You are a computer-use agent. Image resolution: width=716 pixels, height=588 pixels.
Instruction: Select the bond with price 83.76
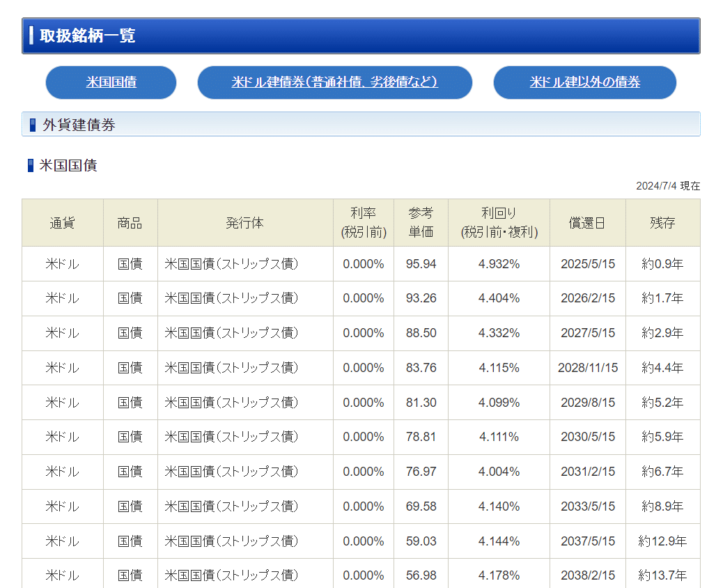coord(421,367)
